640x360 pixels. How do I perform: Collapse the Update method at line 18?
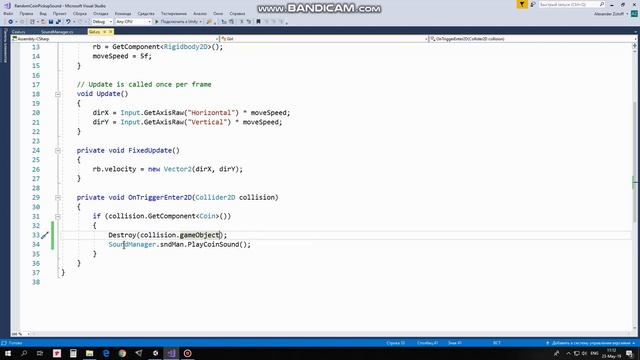click(58, 94)
